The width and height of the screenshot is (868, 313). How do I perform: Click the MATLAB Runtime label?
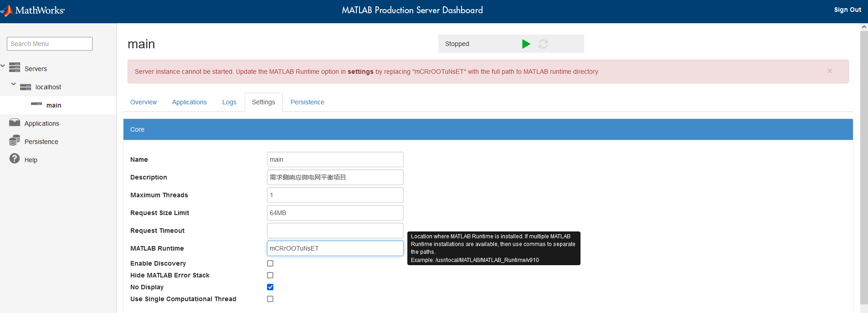pyautogui.click(x=157, y=248)
